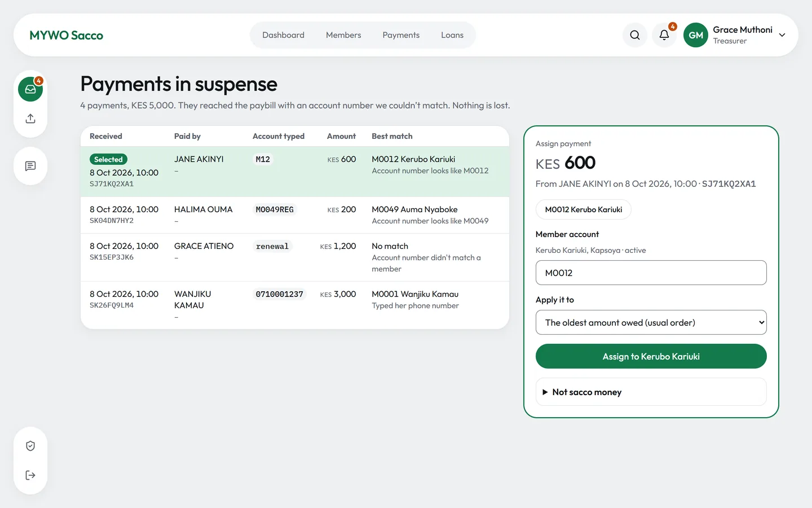Image resolution: width=812 pixels, height=508 pixels.
Task: Click the M0012 Kerubo Kariuki suggestion chip
Action: coord(584,209)
